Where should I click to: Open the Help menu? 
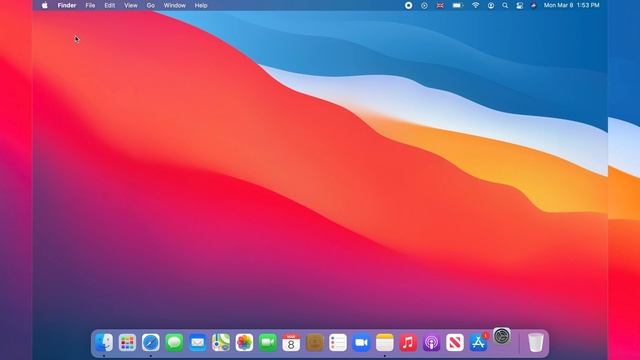(201, 5)
